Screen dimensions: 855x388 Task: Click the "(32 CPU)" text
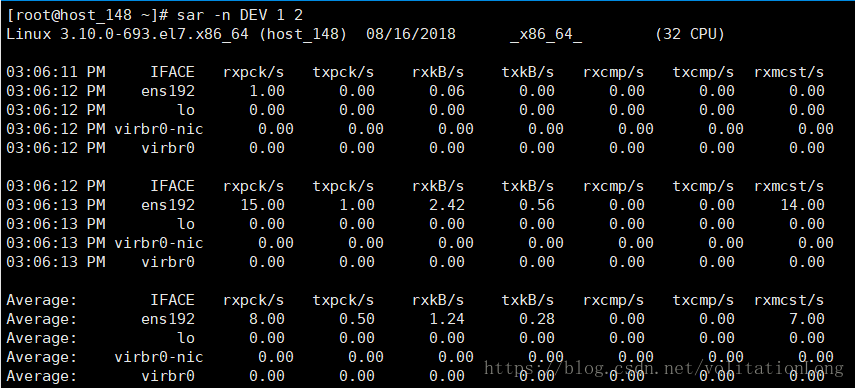pyautogui.click(x=690, y=35)
